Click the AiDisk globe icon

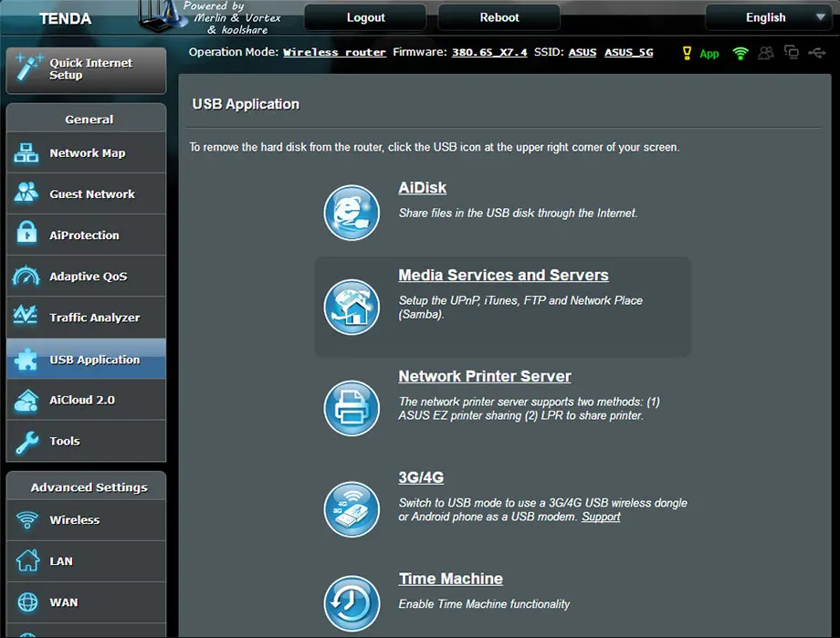[x=352, y=213]
